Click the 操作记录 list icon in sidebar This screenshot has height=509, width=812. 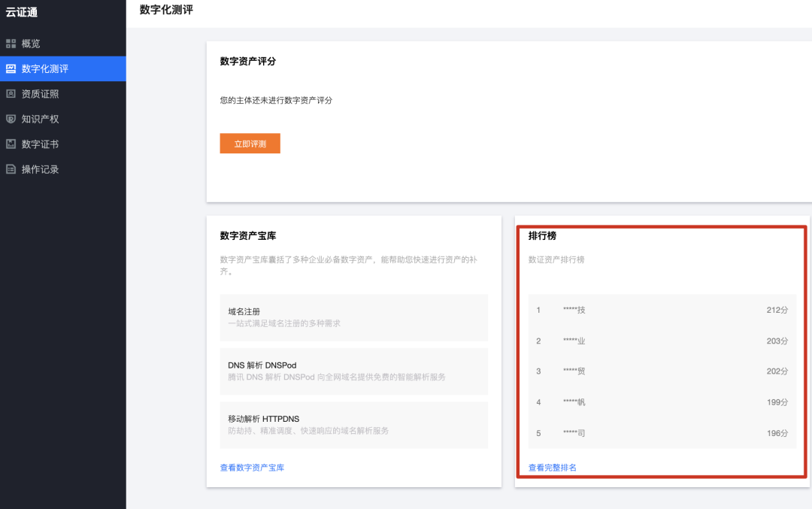[x=11, y=169]
